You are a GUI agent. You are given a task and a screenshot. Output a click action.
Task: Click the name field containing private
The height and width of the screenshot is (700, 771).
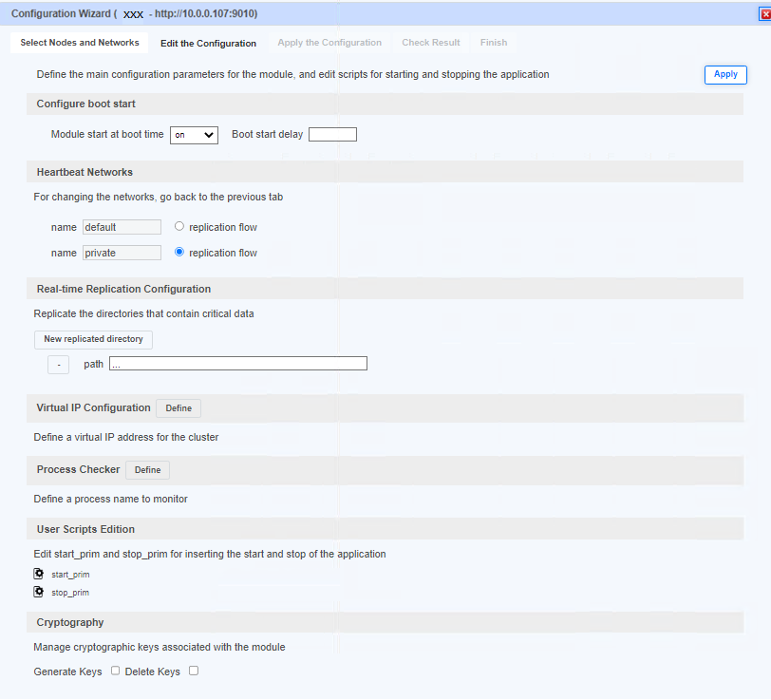pos(122,252)
